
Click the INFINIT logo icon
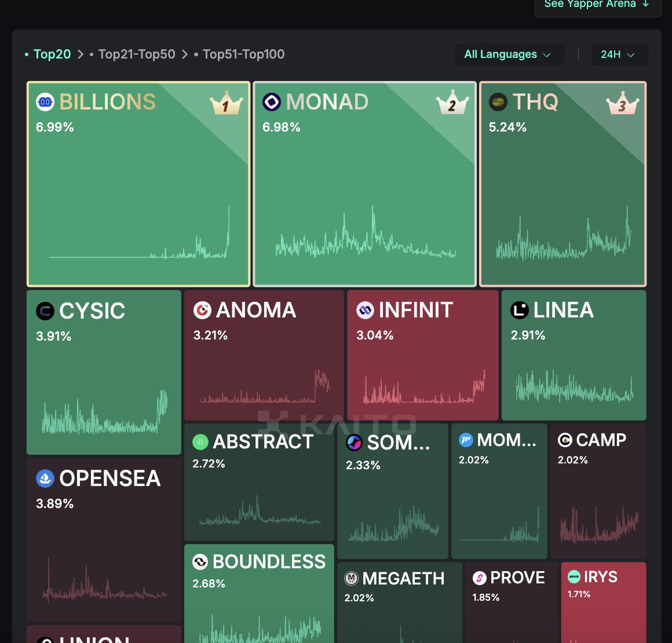point(365,310)
